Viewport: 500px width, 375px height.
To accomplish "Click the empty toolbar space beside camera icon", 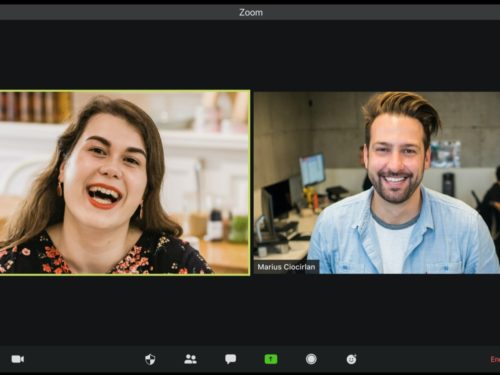I will [x=83, y=359].
